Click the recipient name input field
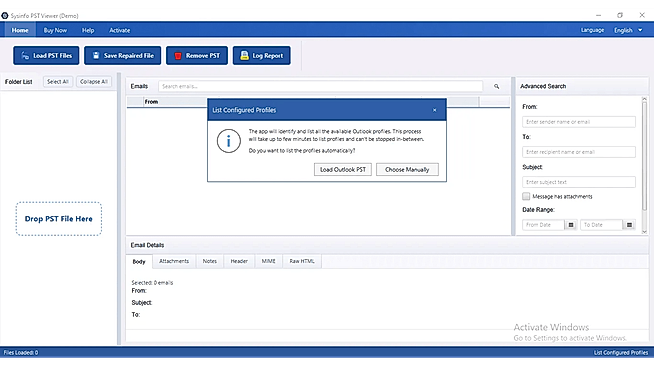Viewport: 654px width, 368px height. (x=579, y=152)
